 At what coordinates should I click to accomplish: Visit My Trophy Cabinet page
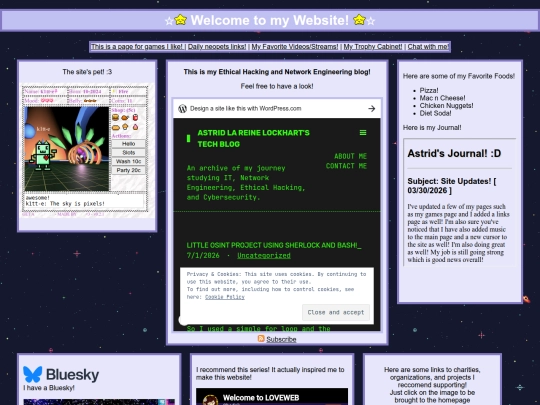[373, 46]
